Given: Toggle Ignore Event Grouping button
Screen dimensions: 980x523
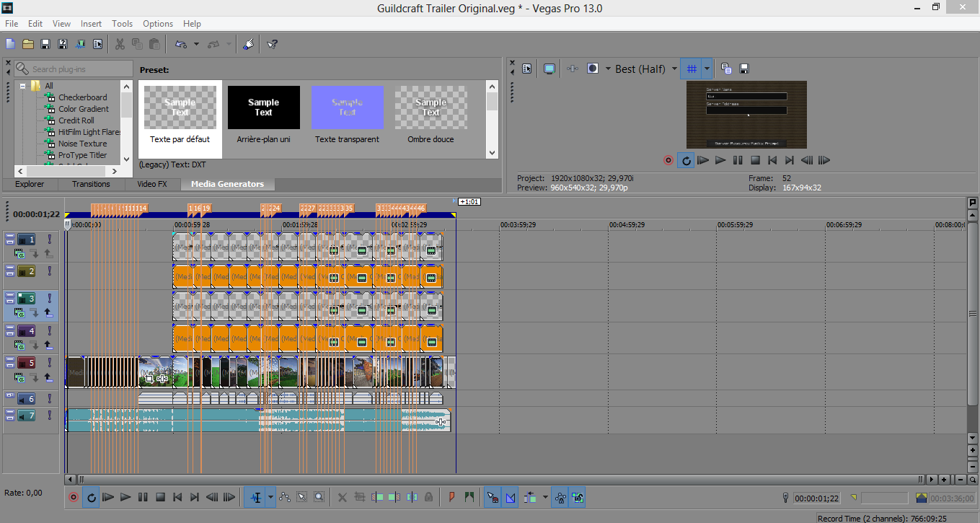Looking at the screenshot, I should [577, 497].
